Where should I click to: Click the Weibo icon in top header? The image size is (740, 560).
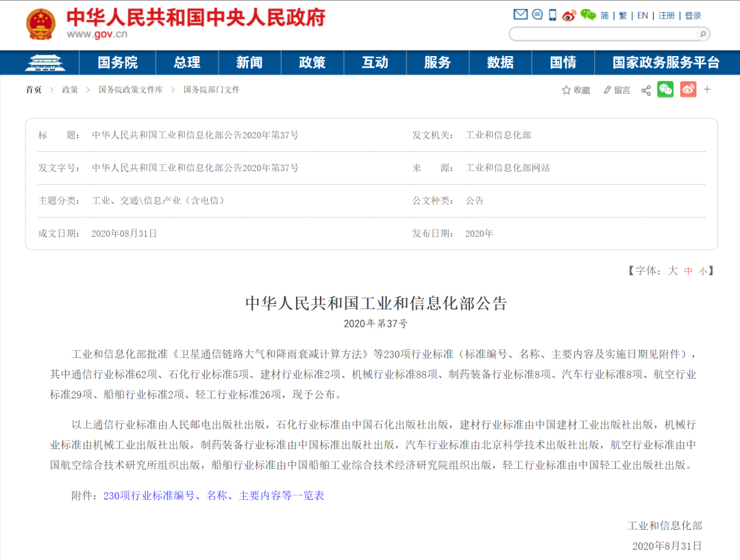569,15
